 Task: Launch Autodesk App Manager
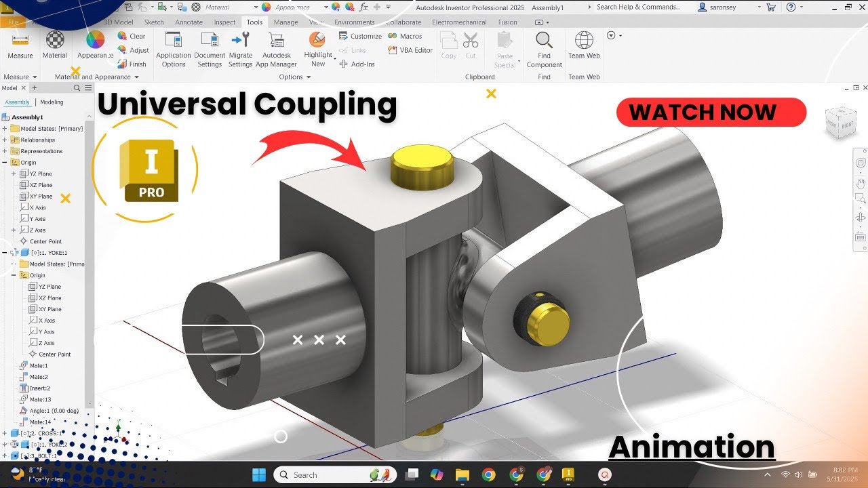276,49
